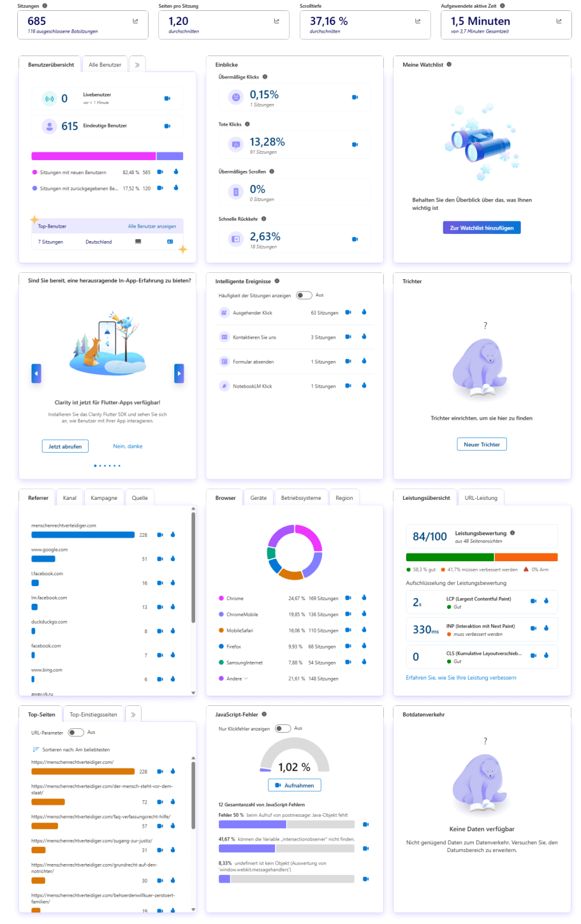The width and height of the screenshot is (581, 924).
Task: Open recordings for 615 Eindeutige Benutzer
Action: pyautogui.click(x=167, y=126)
